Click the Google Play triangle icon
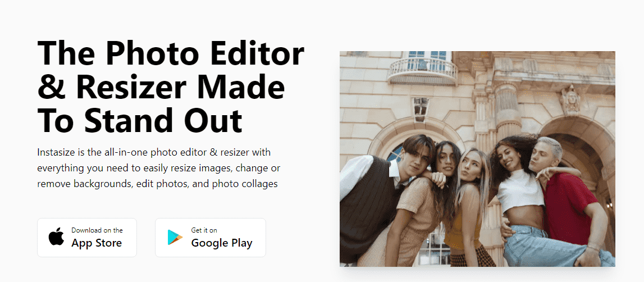The image size is (644, 282). (175, 238)
